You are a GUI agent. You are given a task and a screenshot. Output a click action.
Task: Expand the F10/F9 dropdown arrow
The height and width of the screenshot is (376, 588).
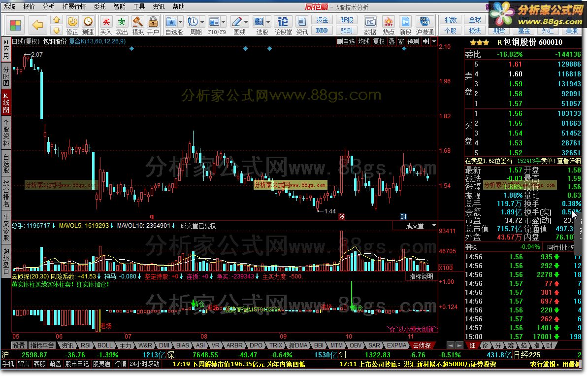pyautogui.click(x=224, y=22)
